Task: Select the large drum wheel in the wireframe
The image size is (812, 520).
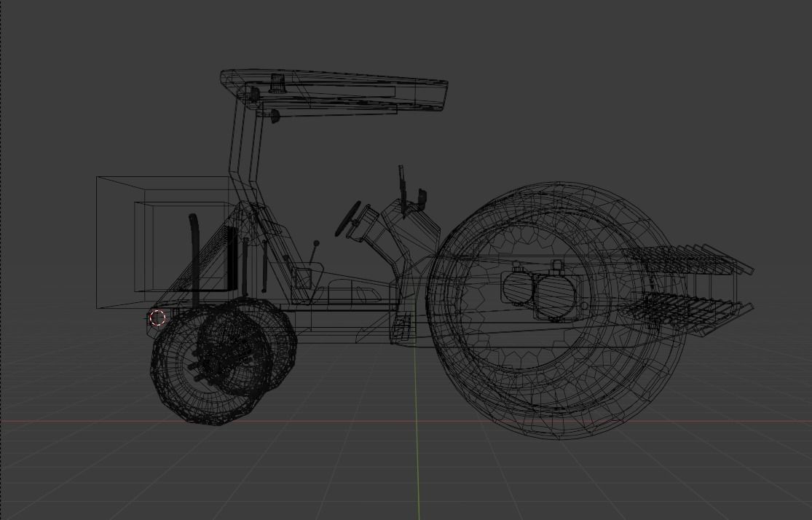Action: 556,311
